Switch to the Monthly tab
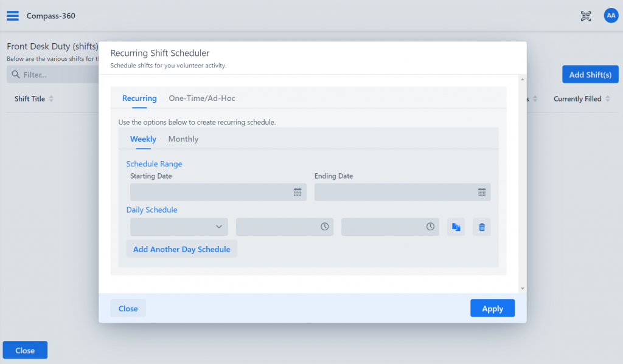The width and height of the screenshot is (623, 364). pos(183,139)
